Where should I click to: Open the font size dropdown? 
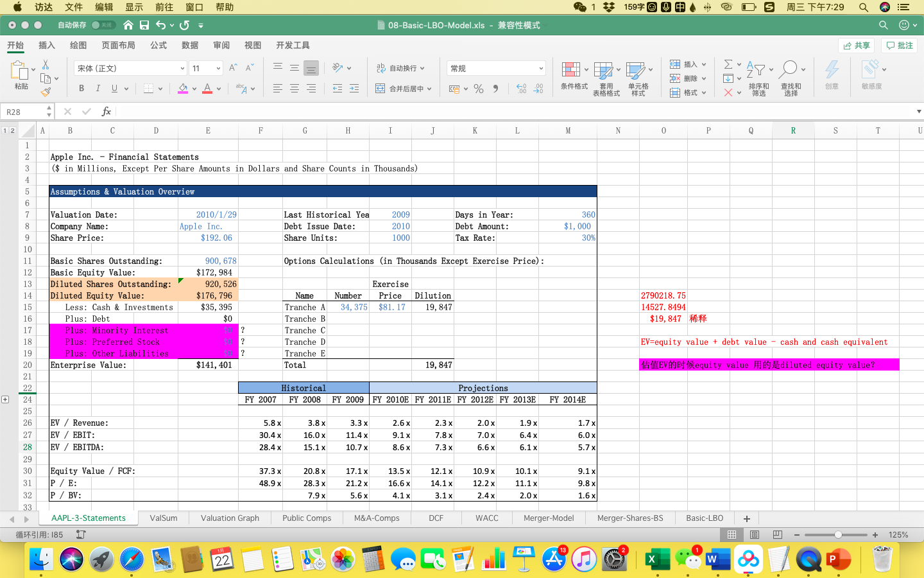coord(218,68)
